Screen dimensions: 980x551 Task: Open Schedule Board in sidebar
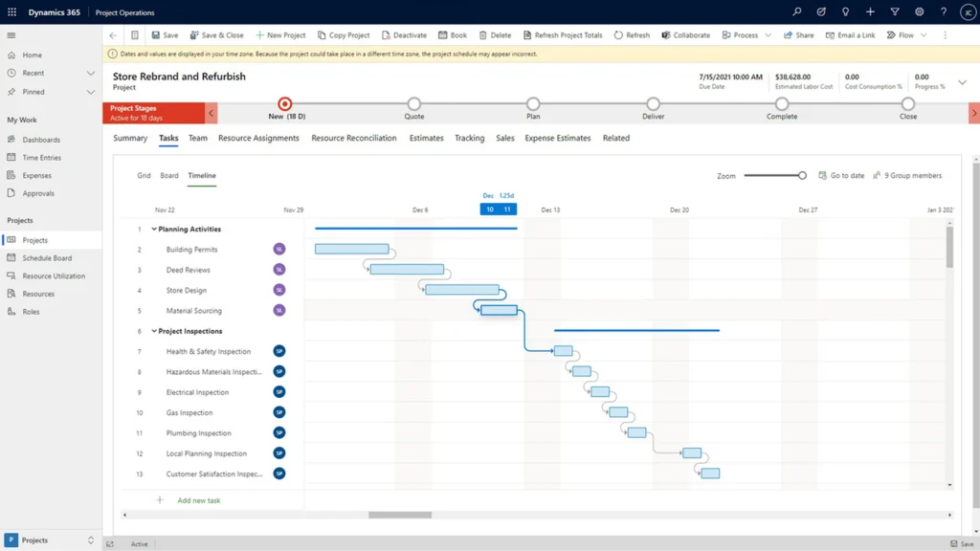(x=47, y=258)
